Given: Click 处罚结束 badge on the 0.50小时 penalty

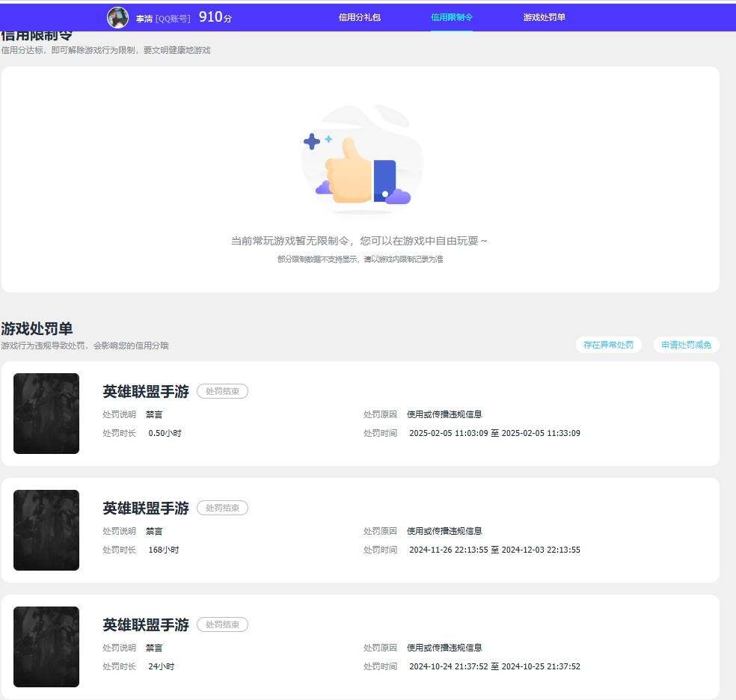Looking at the screenshot, I should click(x=222, y=391).
